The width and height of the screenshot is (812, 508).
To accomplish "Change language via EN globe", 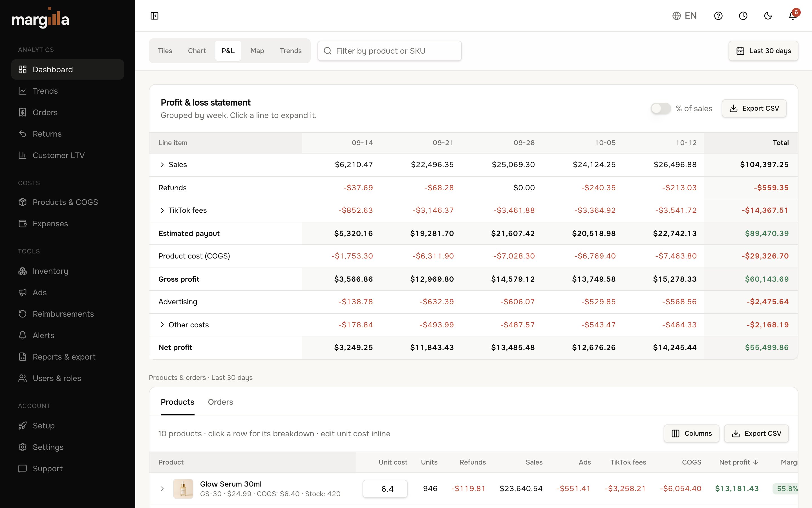I will tap(685, 16).
